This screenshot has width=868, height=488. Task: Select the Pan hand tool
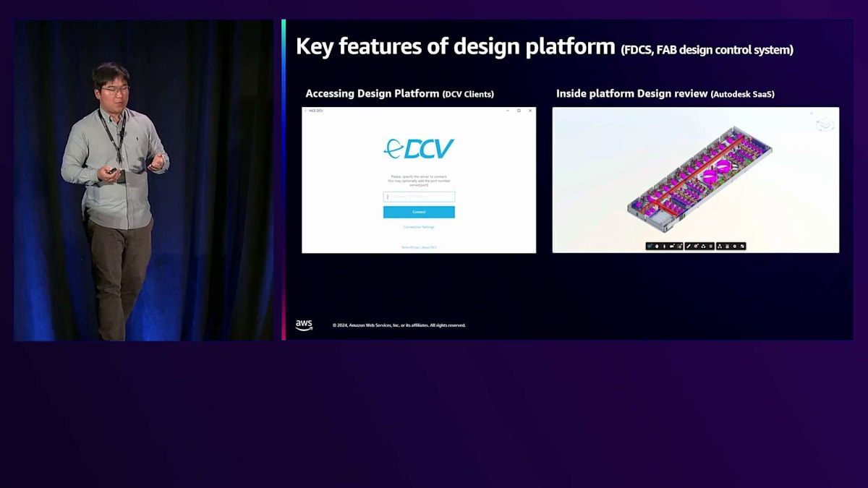657,247
